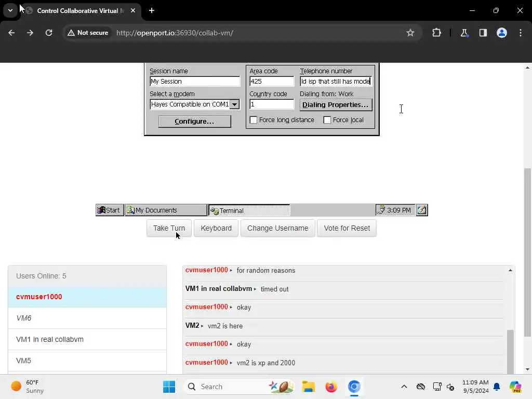Click the chat scrollbar up arrow
Screen dimensions: 532x399
point(510,270)
